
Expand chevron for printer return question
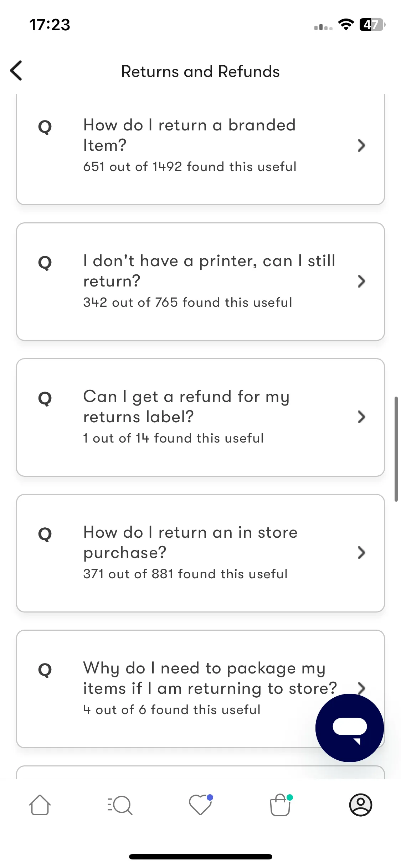[361, 281]
